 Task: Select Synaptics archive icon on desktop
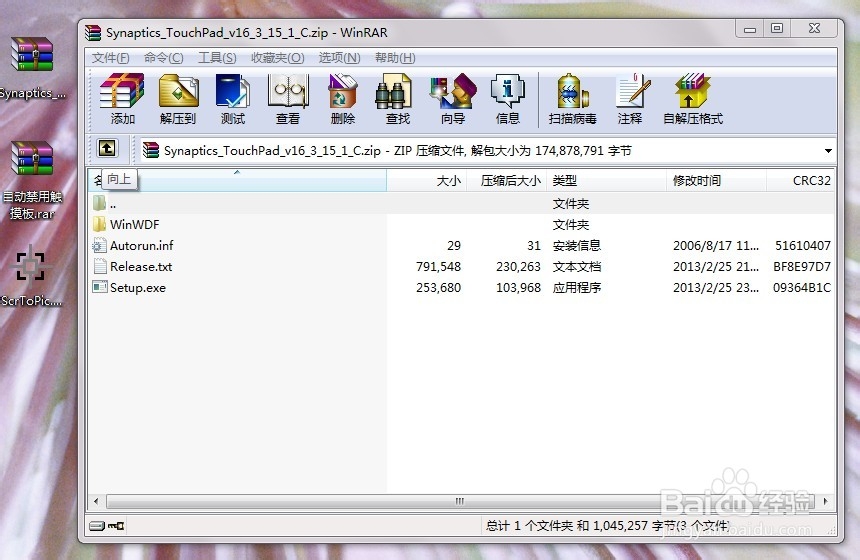[x=32, y=54]
